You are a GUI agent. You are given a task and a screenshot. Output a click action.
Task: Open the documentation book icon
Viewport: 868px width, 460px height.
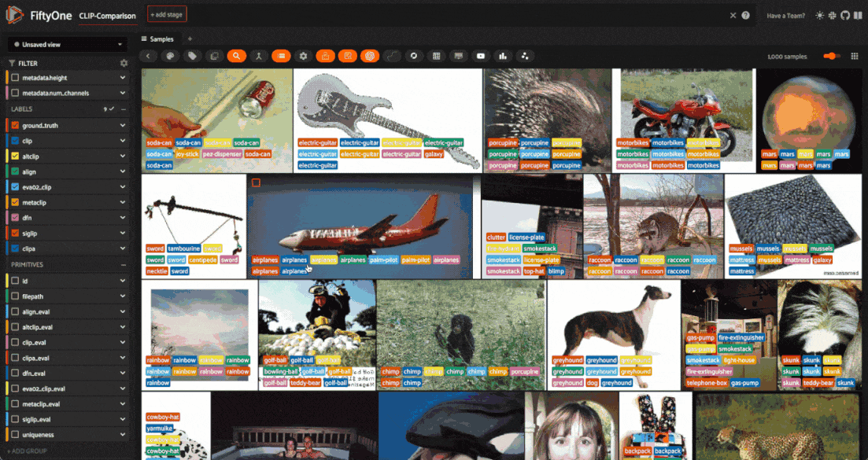click(x=858, y=16)
